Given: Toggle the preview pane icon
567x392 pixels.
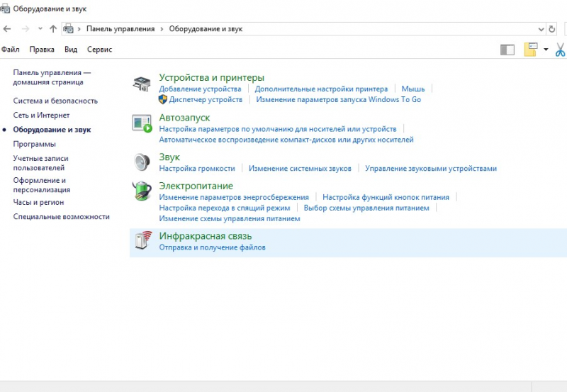Looking at the screenshot, I should pyautogui.click(x=507, y=50).
